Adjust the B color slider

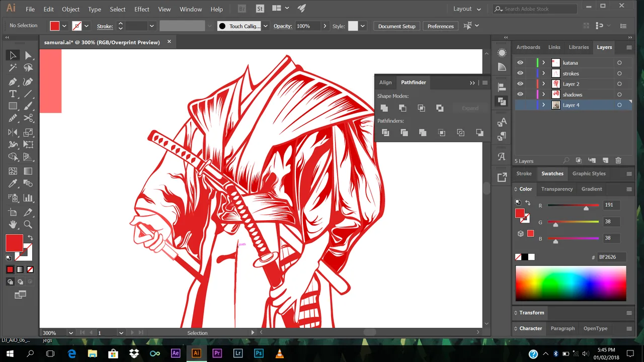coord(574,238)
